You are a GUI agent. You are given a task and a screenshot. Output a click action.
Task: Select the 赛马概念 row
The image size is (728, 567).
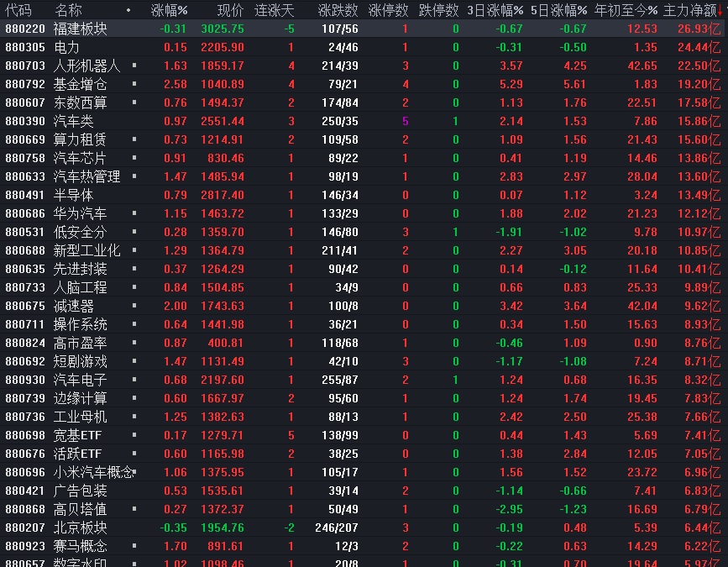pos(364,546)
